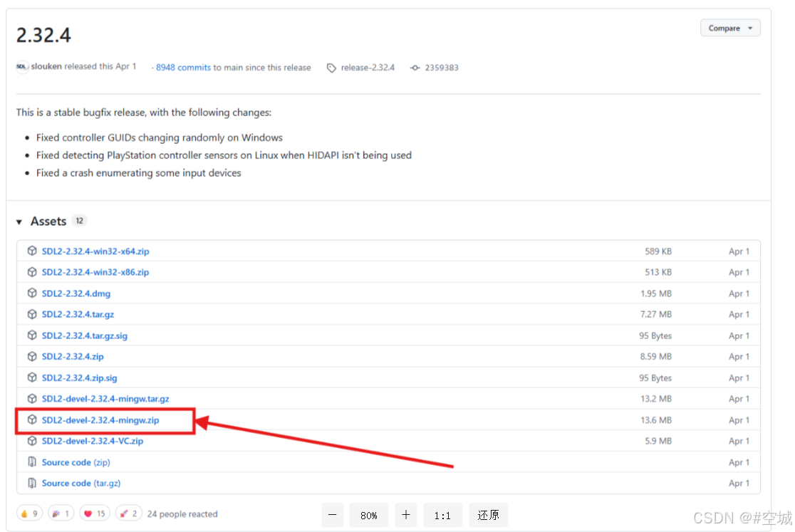Click package icon for SDL2-2.32.4-win32-x86.zip
Screen dimensions: 795x532
click(x=32, y=272)
